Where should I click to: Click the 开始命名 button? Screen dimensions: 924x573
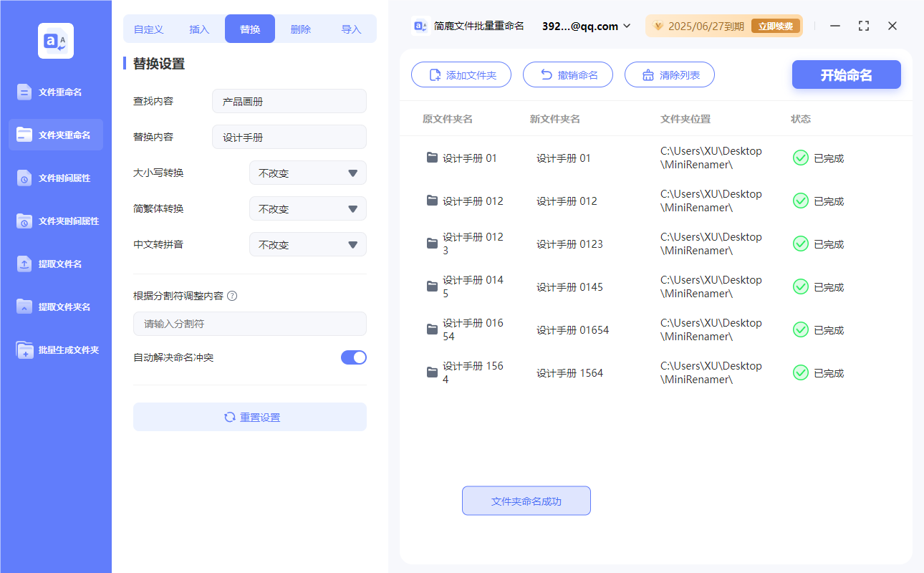click(846, 74)
